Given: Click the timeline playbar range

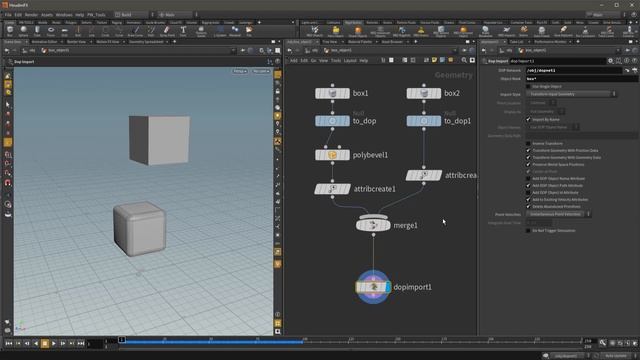Looking at the screenshot, I should point(351,342).
